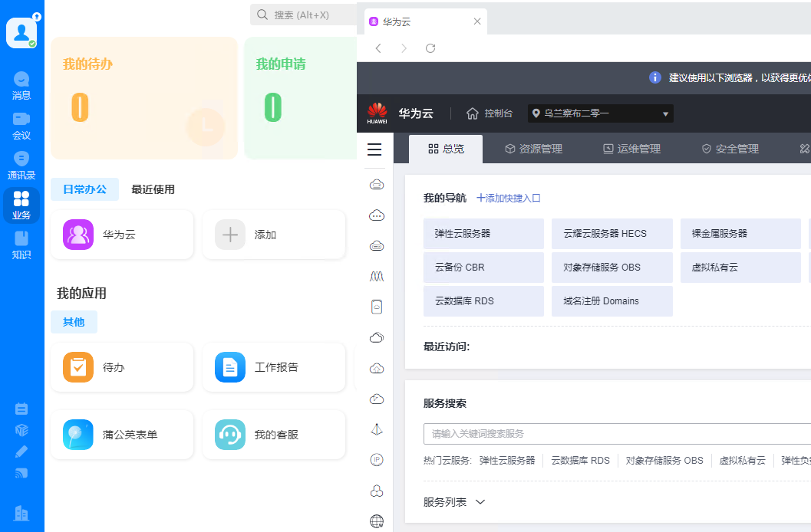
Task: Open the 华为云 app in 日常办公
Action: (77, 234)
